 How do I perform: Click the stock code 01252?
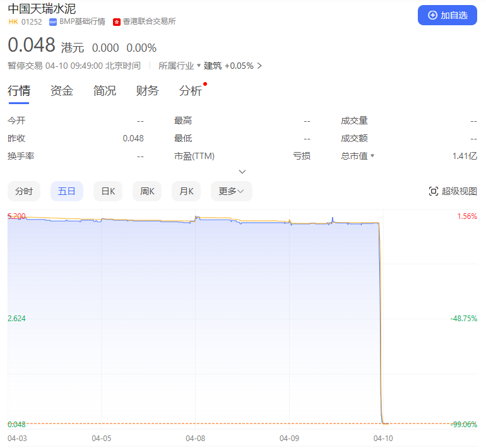coord(32,22)
